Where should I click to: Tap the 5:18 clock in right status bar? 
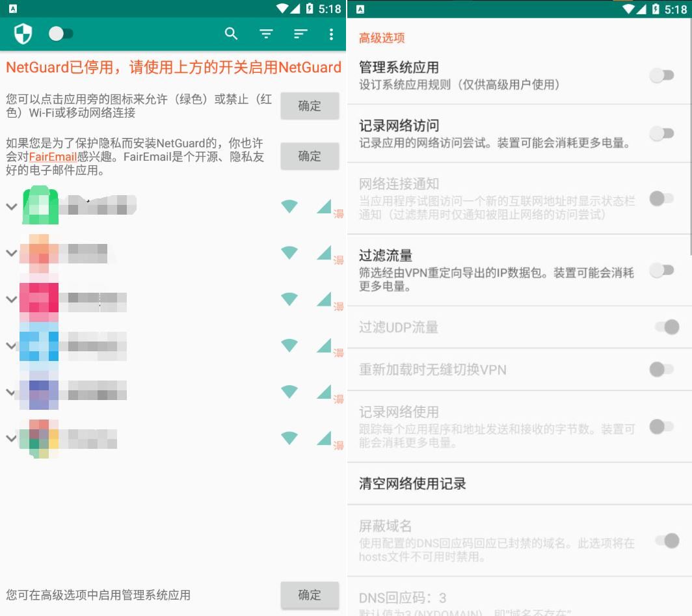click(676, 9)
